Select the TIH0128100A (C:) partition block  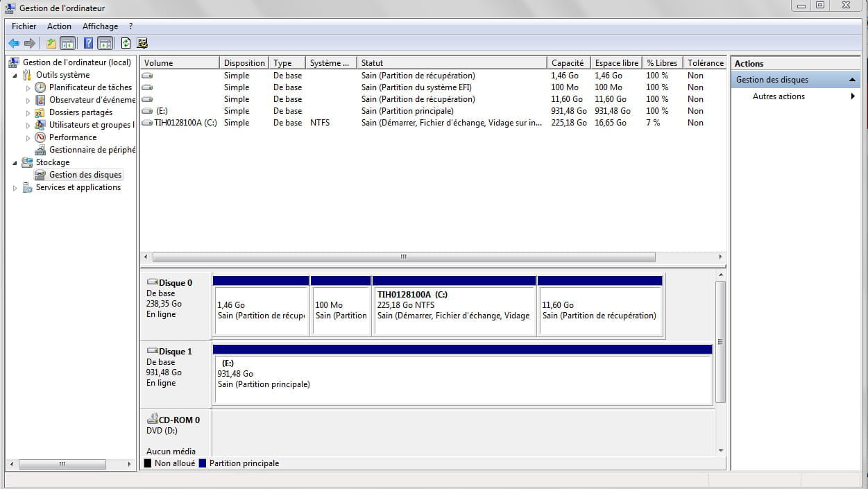tap(454, 306)
